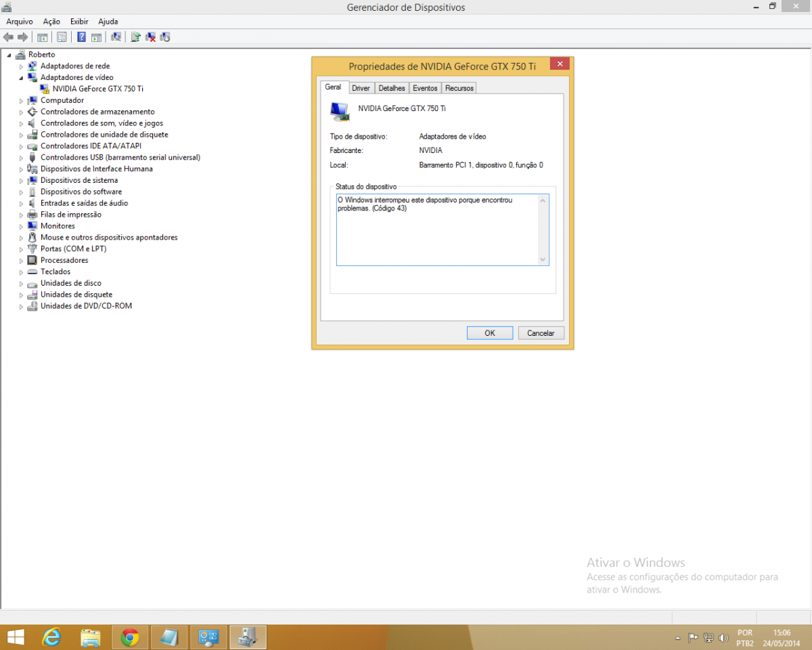This screenshot has height=650, width=812.
Task: Open the Ajuda menu
Action: tap(108, 22)
